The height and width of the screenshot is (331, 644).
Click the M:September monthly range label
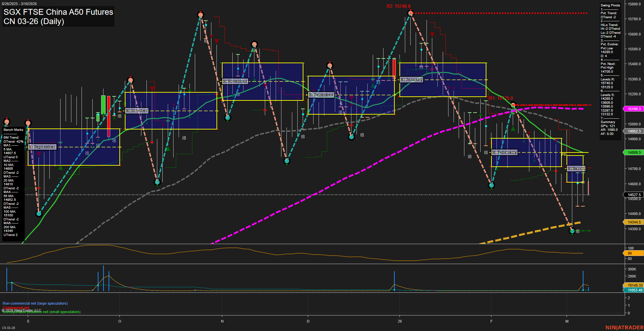[x=42, y=147]
